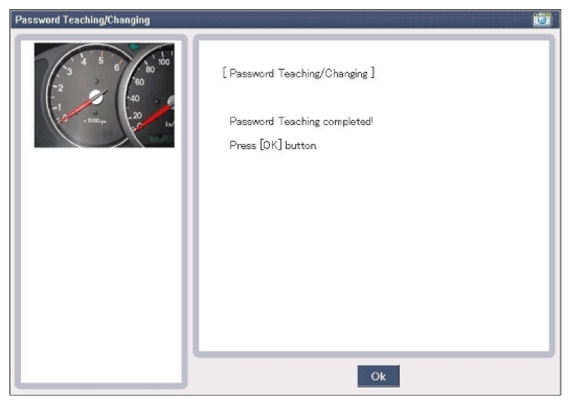This screenshot has width=571, height=405.
Task: Click the number 1 on the tachometer
Action: point(59,107)
